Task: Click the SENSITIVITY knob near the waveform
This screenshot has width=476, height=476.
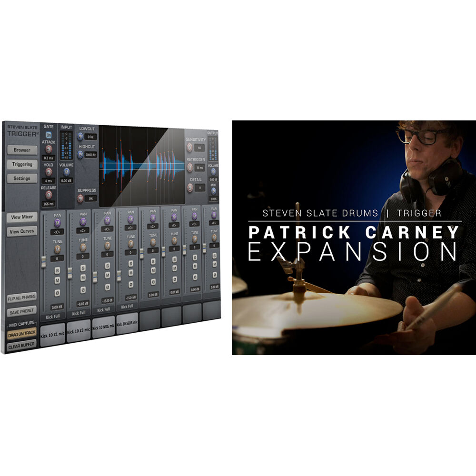Action: pos(189,147)
